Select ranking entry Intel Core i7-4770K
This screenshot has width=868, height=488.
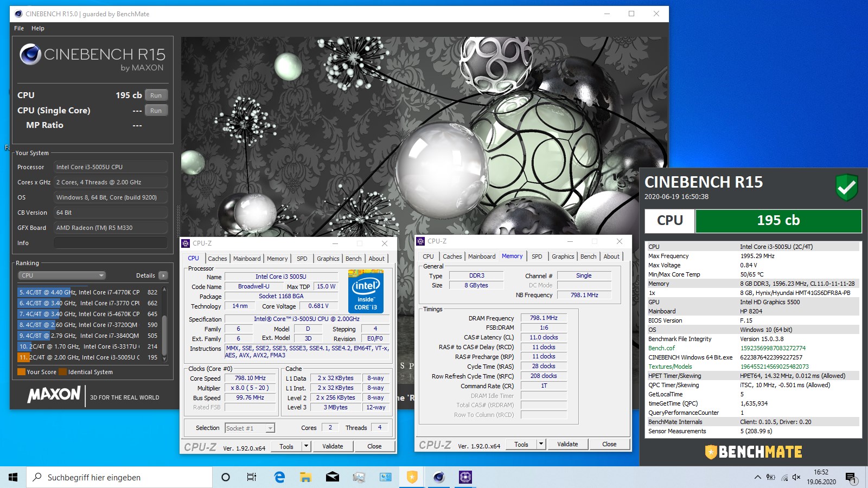[88, 292]
